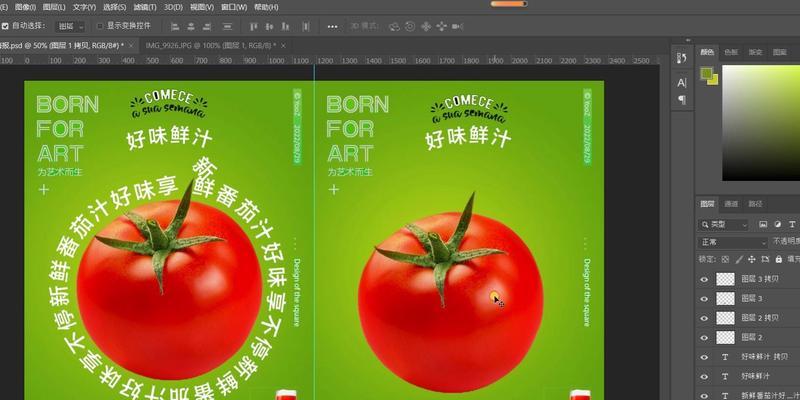Click the foreground green color swatch
The width and height of the screenshot is (800, 400).
706,73
